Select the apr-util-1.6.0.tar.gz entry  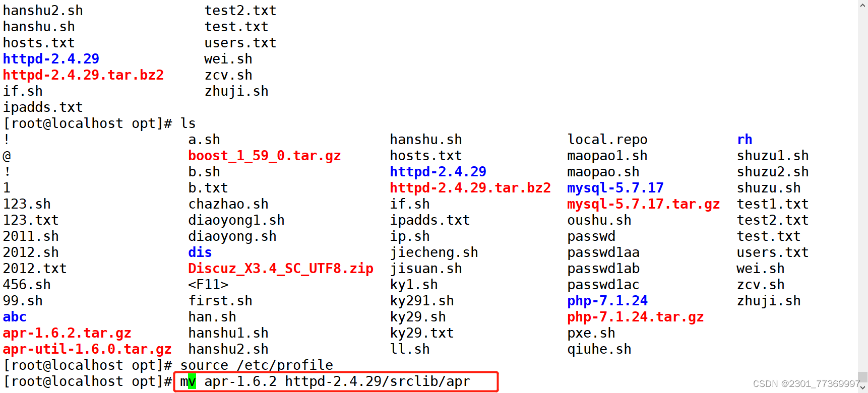tap(87, 349)
